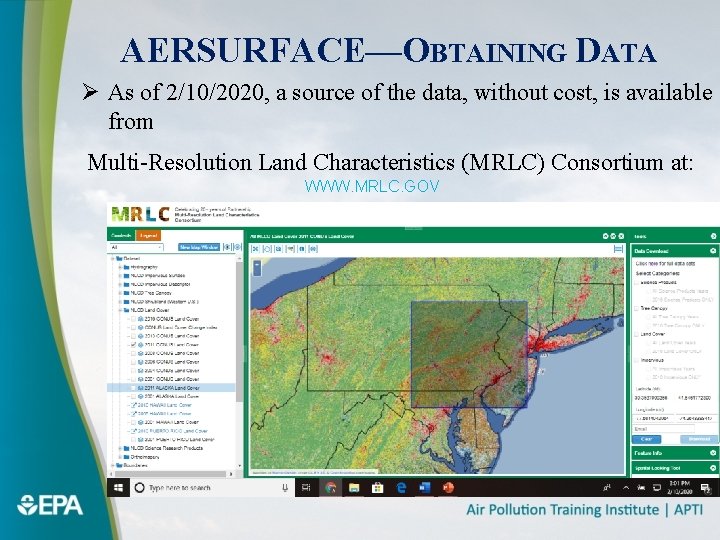This screenshot has width=720, height=540.
Task: Select the 2011 ALASKA Land Cover row
Action: [x=171, y=388]
